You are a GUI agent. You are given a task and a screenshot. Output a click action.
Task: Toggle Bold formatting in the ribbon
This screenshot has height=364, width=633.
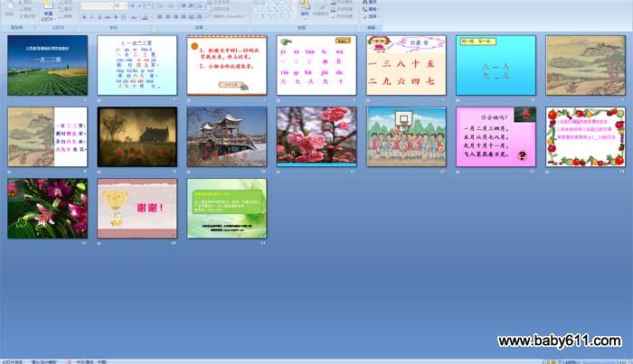tap(84, 17)
